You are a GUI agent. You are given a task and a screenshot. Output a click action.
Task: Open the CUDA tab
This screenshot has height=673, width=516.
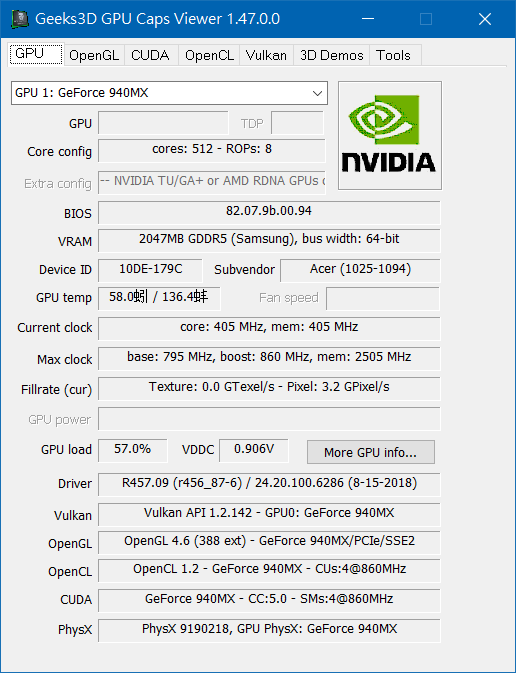[x=151, y=55]
